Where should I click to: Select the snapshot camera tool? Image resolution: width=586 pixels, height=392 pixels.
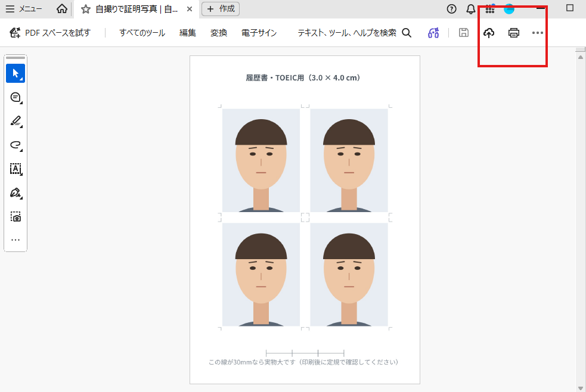coord(15,217)
